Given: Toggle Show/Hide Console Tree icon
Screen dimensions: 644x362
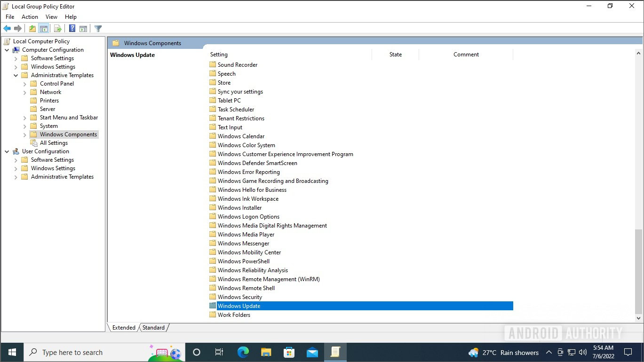Looking at the screenshot, I should click(x=44, y=29).
